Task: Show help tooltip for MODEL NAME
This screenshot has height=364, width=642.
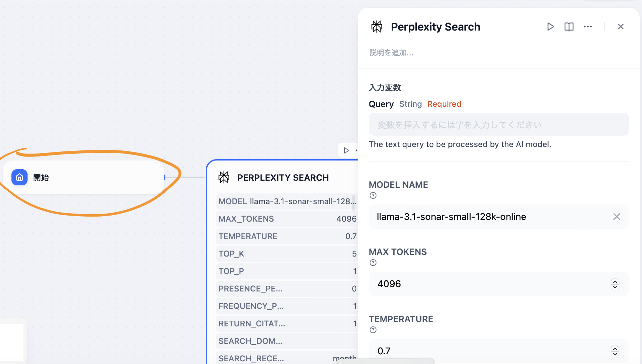Action: pyautogui.click(x=373, y=195)
